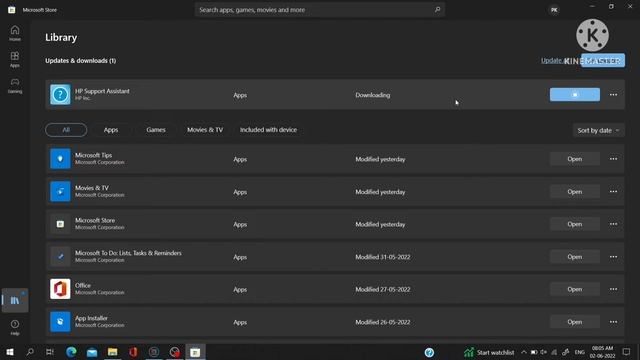Click the App Installer app icon

click(60, 322)
